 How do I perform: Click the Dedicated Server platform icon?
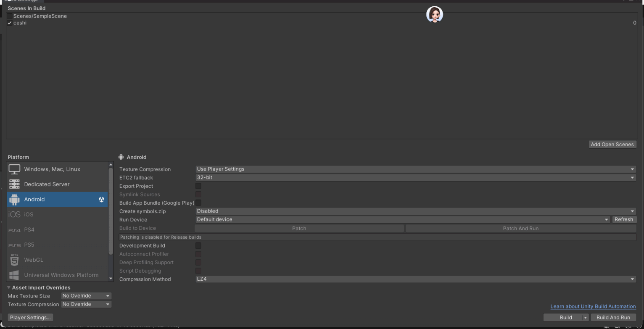click(x=14, y=184)
